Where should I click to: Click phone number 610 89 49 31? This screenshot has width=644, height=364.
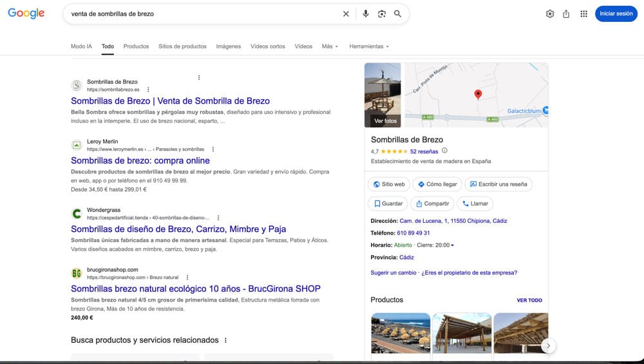413,233
